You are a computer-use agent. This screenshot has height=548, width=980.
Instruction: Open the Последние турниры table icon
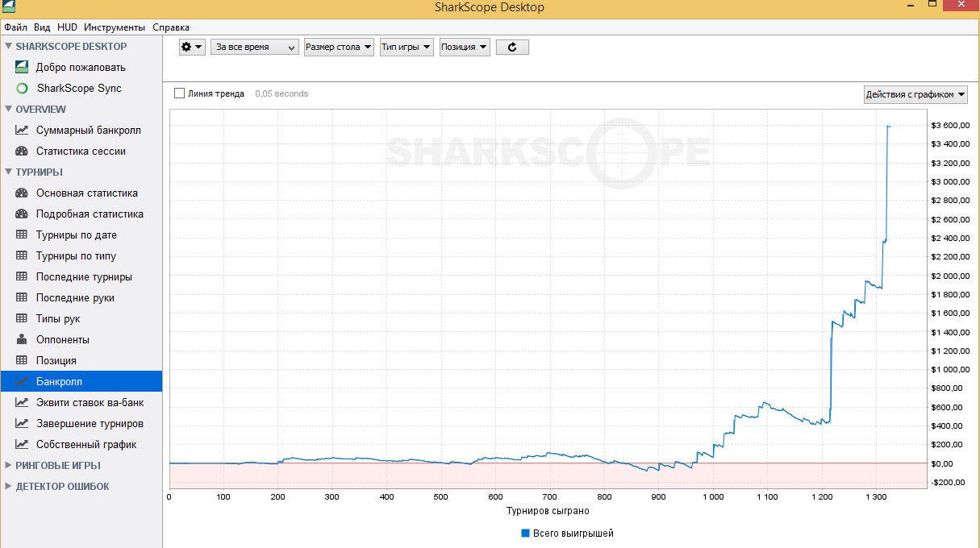pos(22,276)
